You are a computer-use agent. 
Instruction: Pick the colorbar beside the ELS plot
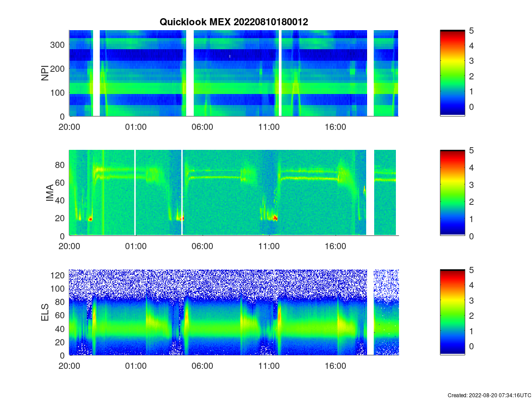[452, 312]
